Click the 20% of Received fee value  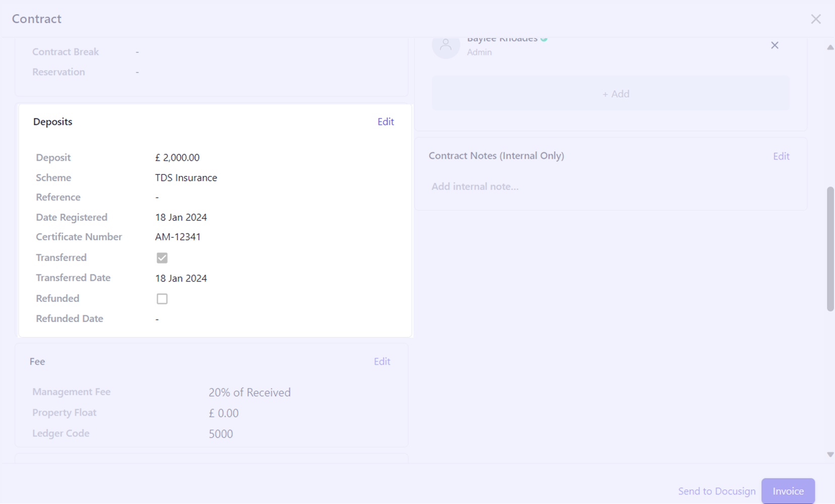pyautogui.click(x=250, y=393)
